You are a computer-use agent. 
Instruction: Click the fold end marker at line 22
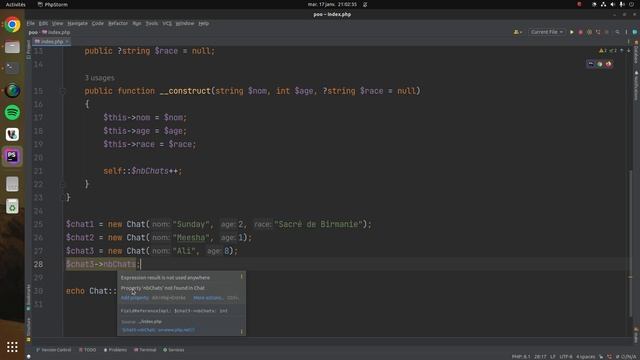63,184
